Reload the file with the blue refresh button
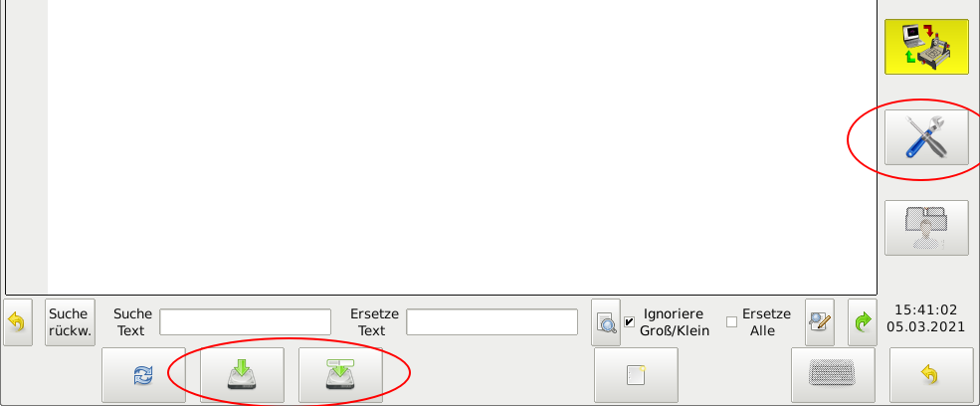 [143, 375]
